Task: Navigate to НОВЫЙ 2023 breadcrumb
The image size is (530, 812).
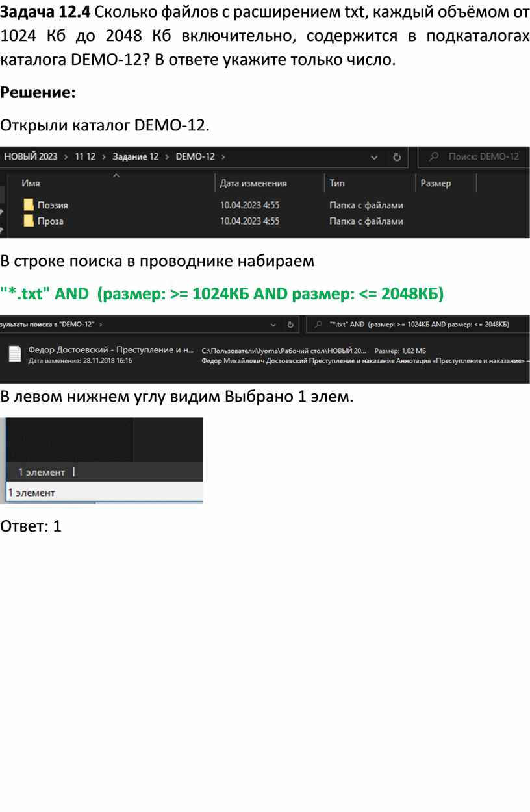Action: (31, 157)
